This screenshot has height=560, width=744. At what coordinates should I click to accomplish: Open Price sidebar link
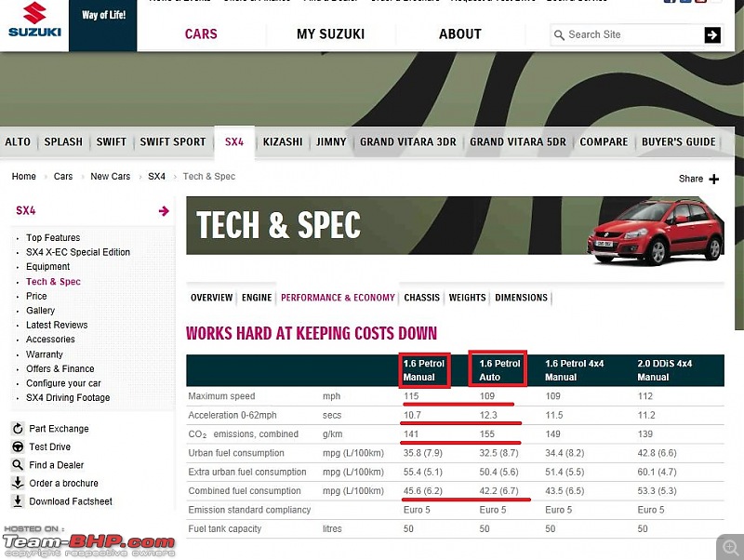(x=36, y=296)
